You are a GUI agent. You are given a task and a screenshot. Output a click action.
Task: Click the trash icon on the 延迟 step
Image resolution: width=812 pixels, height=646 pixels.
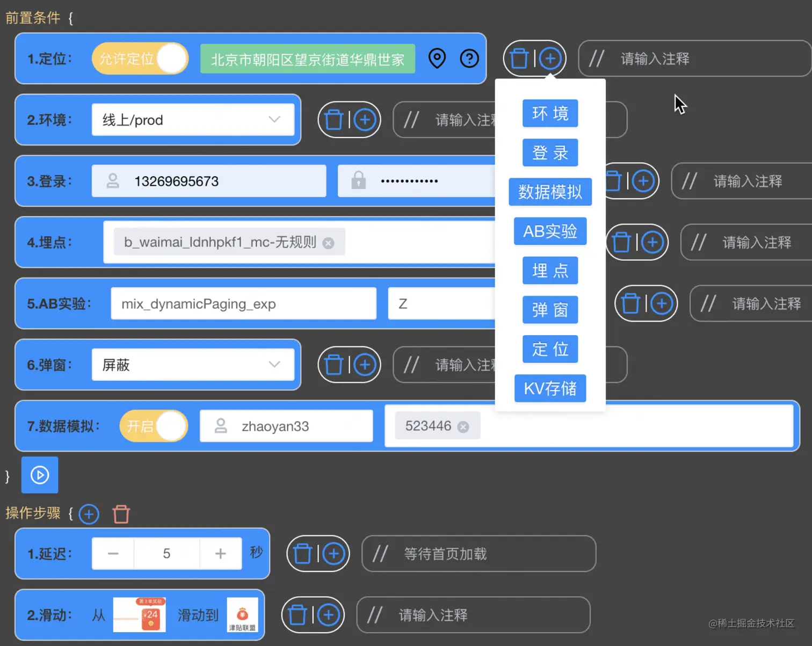point(303,554)
